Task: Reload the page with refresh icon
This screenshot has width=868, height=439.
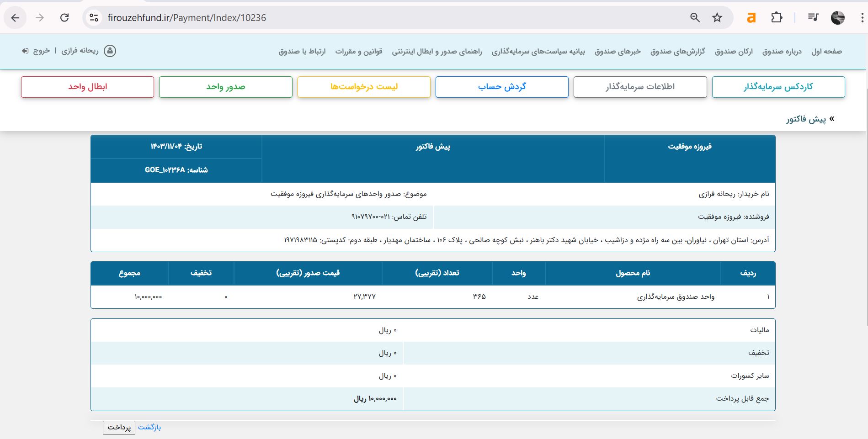Action: pyautogui.click(x=64, y=18)
